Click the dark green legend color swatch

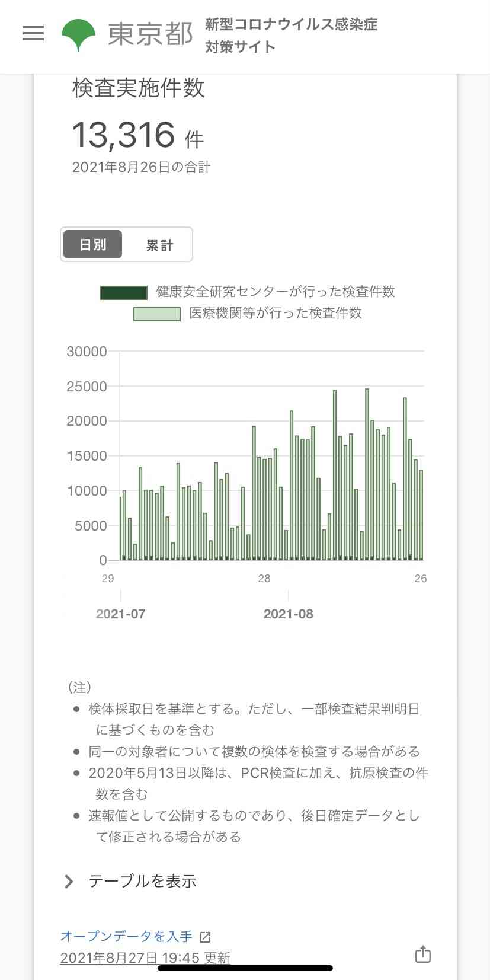[x=124, y=292]
